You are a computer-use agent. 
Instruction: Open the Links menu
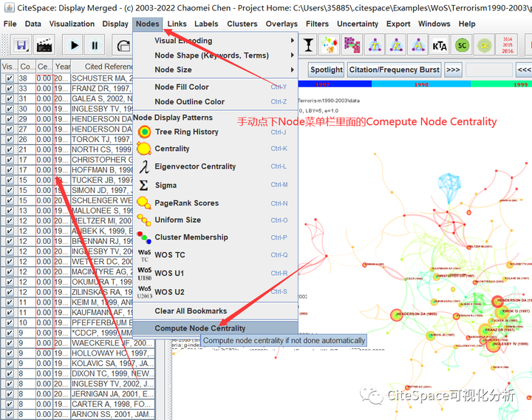[x=177, y=24]
